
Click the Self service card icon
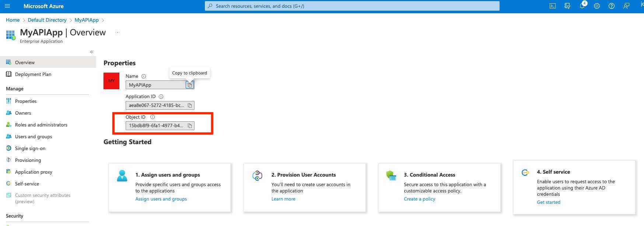[525, 173]
